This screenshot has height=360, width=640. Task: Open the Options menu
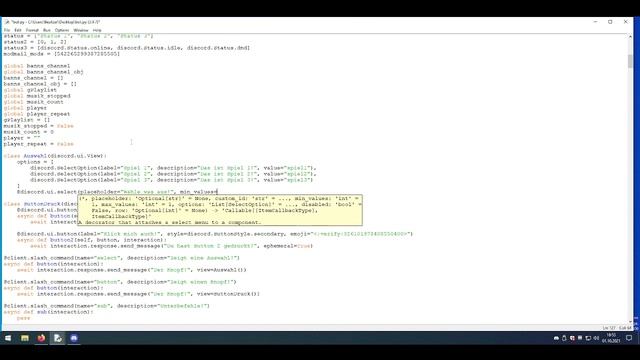62,30
